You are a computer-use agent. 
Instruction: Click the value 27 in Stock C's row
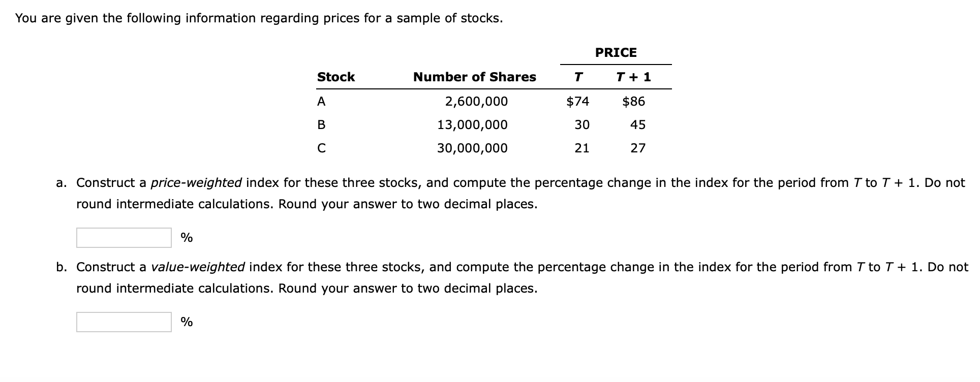point(639,148)
